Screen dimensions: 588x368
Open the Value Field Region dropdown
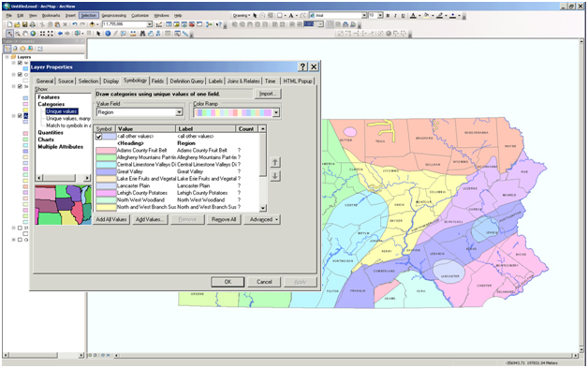tap(179, 112)
